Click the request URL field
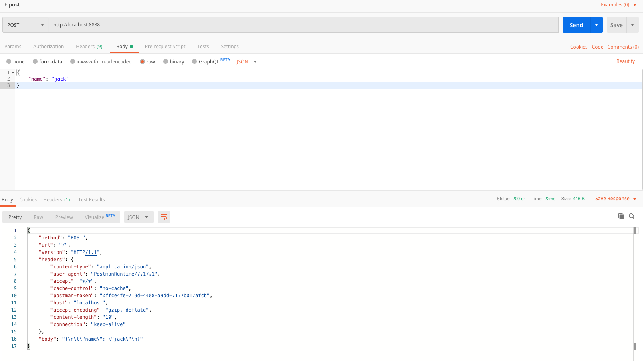 pyautogui.click(x=304, y=25)
